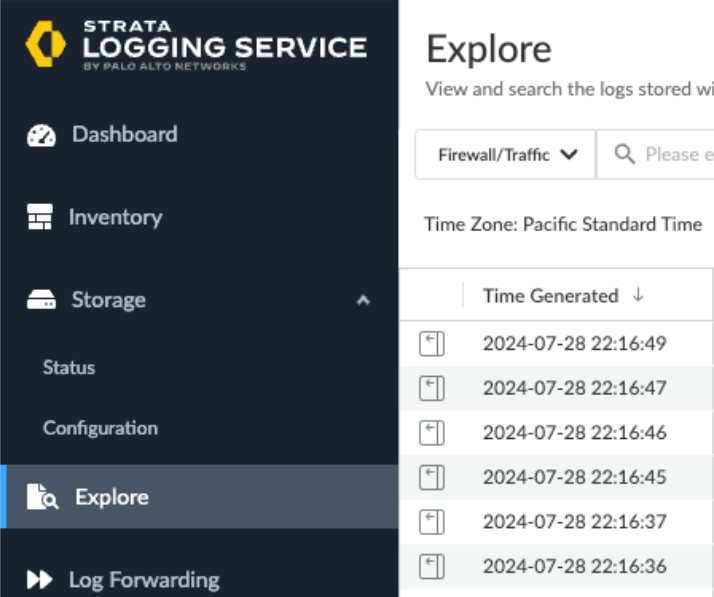Click the search magnifier icon

click(x=625, y=155)
